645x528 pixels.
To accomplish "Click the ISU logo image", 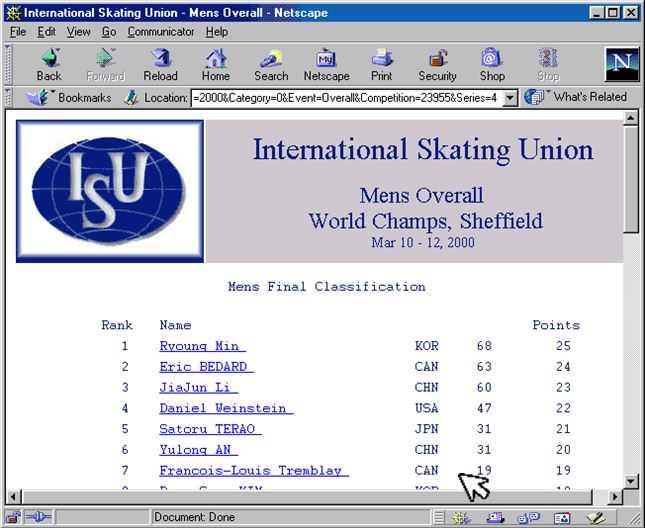I will (110, 190).
